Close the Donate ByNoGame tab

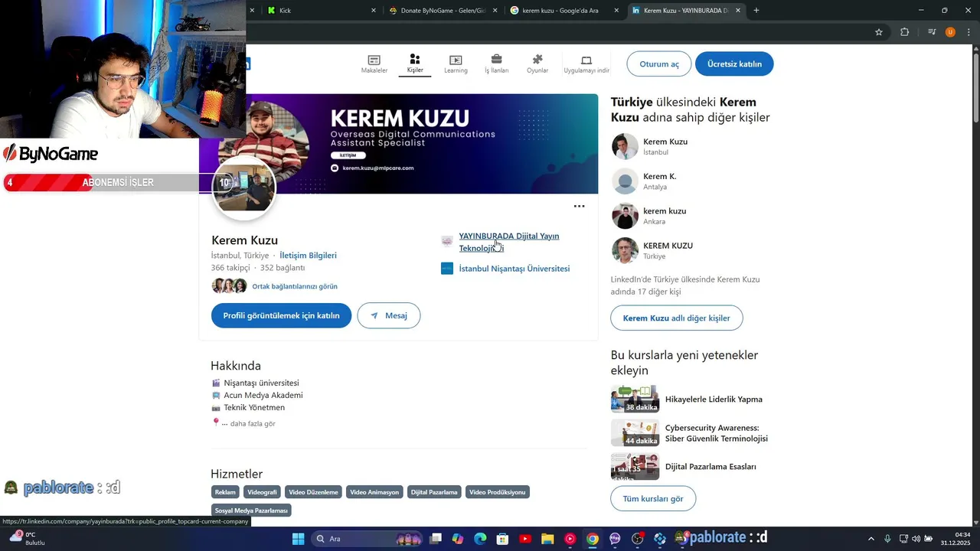(x=495, y=11)
